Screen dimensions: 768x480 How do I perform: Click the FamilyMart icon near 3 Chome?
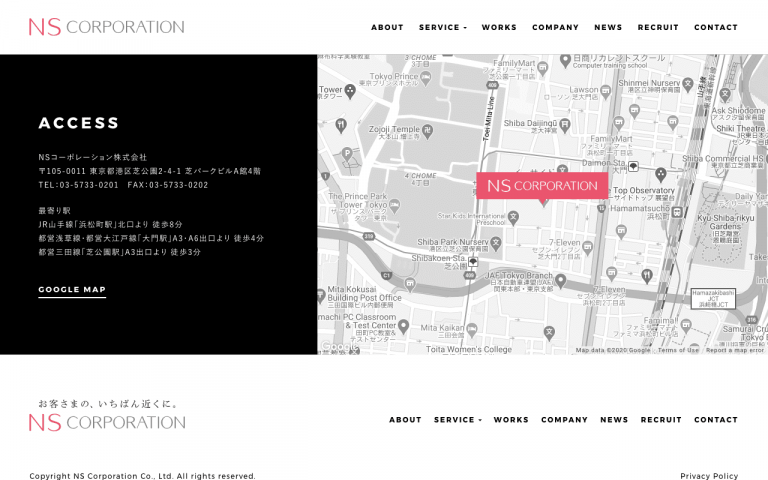pyautogui.click(x=542, y=69)
